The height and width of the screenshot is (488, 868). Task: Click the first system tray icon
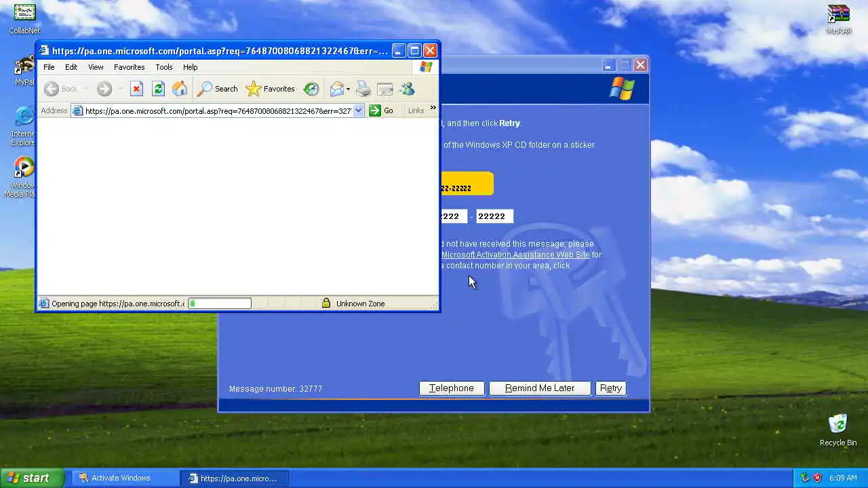[x=805, y=478]
